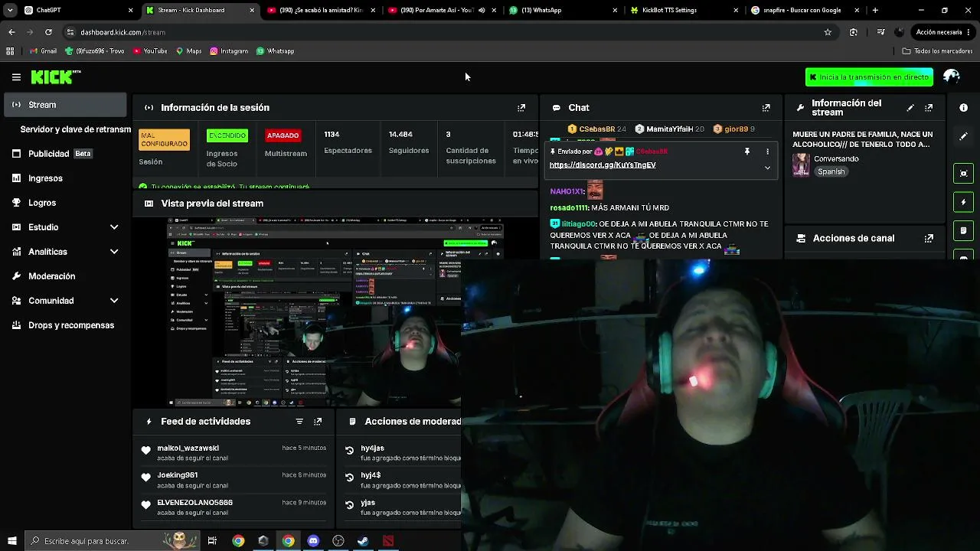The image size is (980, 551).
Task: Pop out the Acciones de canal panel
Action: click(x=929, y=238)
